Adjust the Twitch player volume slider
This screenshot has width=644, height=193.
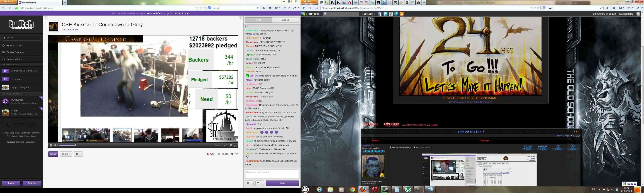(67, 145)
